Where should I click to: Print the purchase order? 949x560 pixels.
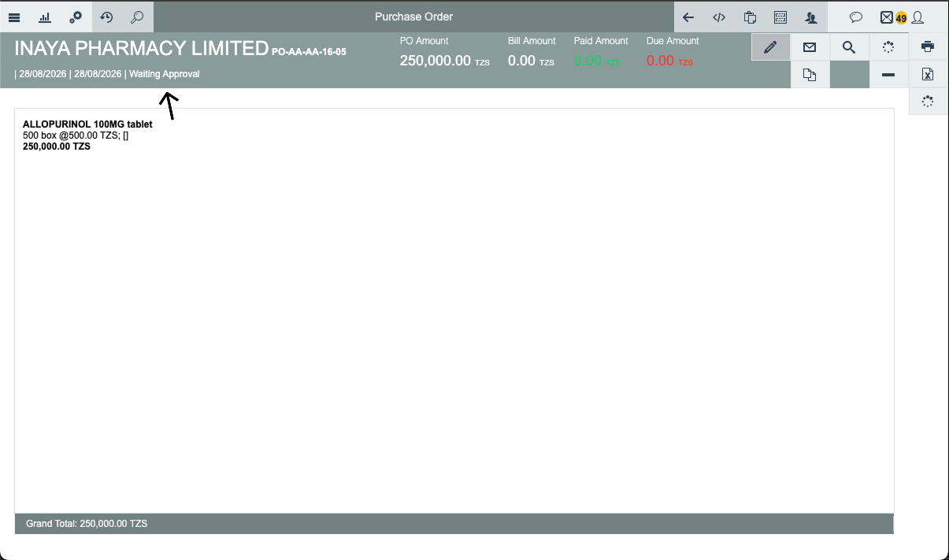[928, 46]
